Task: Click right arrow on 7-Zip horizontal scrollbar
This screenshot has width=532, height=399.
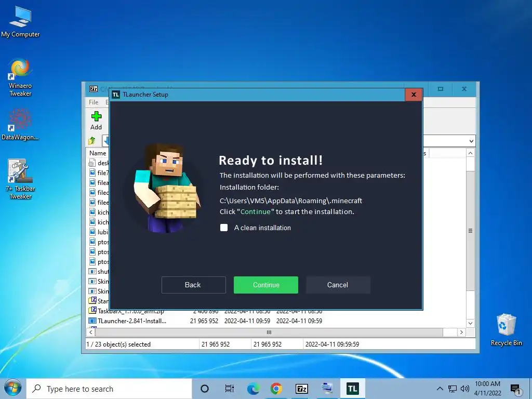Action: [x=461, y=332]
